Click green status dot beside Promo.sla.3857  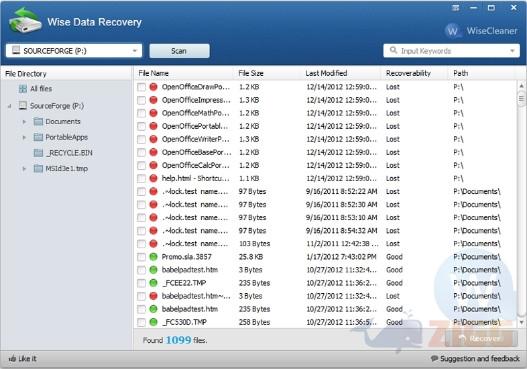pos(153,257)
